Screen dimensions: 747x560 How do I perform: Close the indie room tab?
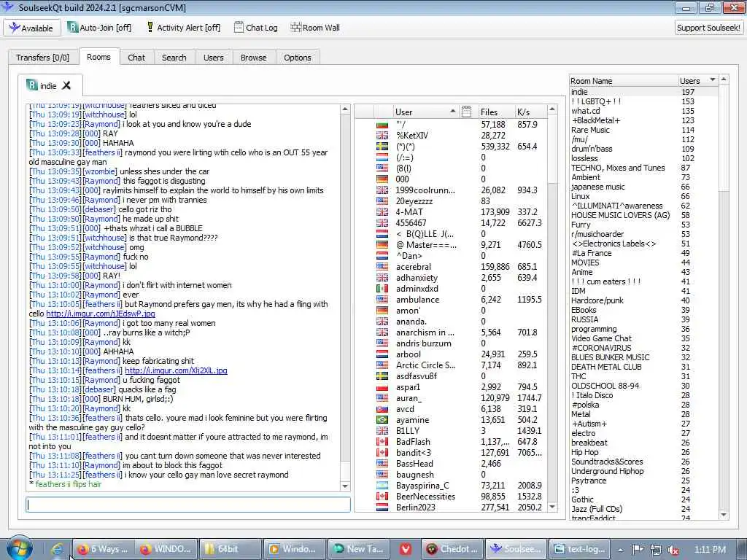pos(66,85)
